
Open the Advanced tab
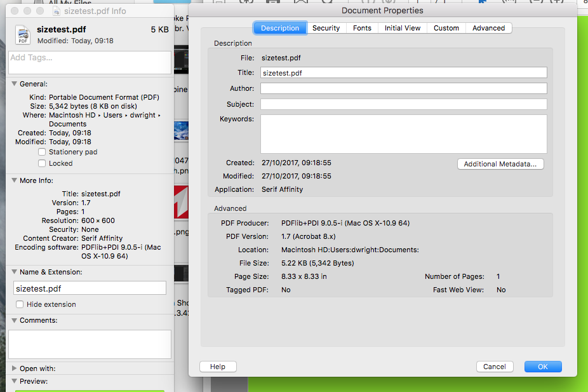[x=488, y=27]
